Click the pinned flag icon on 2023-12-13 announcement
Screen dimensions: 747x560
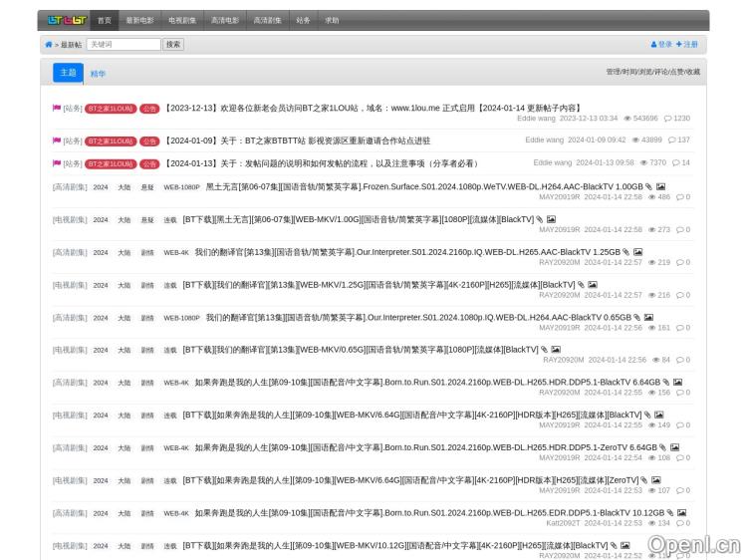pyautogui.click(x=57, y=108)
